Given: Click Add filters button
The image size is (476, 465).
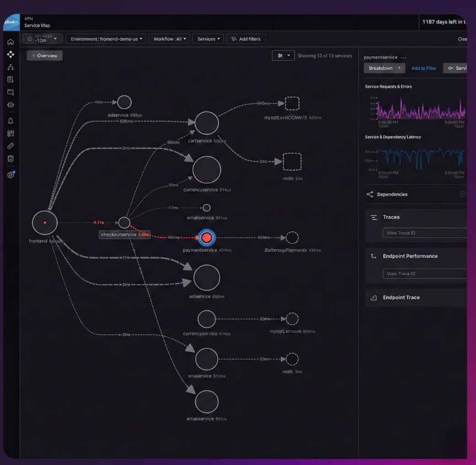Looking at the screenshot, I should point(246,39).
